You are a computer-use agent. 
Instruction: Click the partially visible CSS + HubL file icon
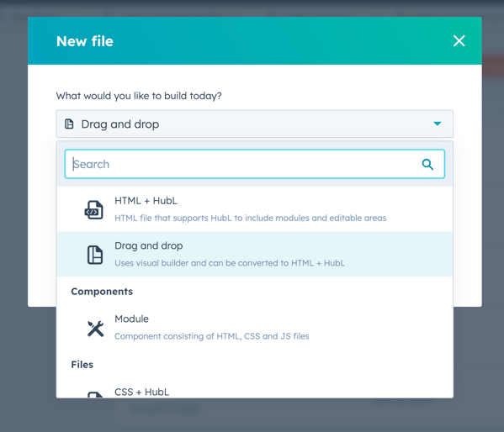95,394
